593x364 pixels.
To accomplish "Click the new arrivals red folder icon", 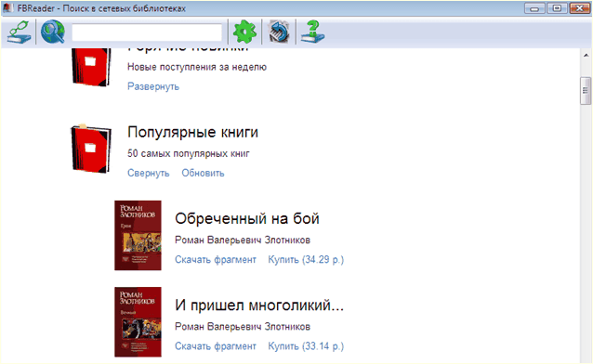I will point(91,67).
